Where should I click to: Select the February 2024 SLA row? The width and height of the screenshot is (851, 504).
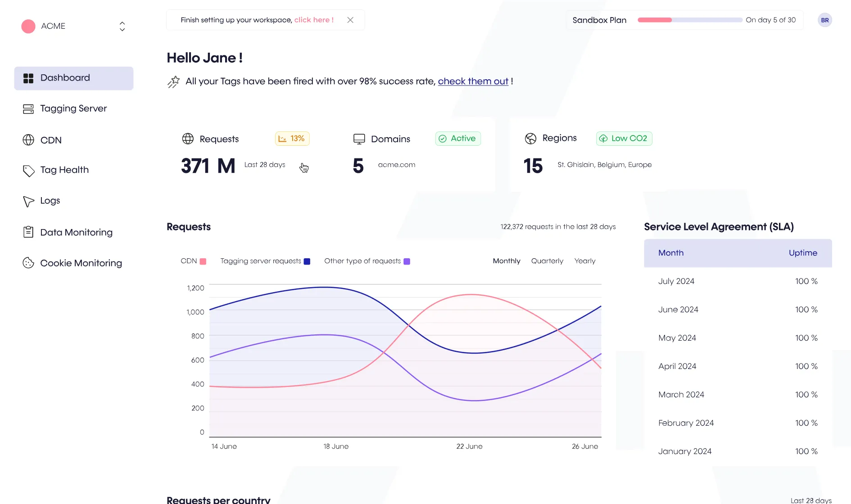(738, 423)
